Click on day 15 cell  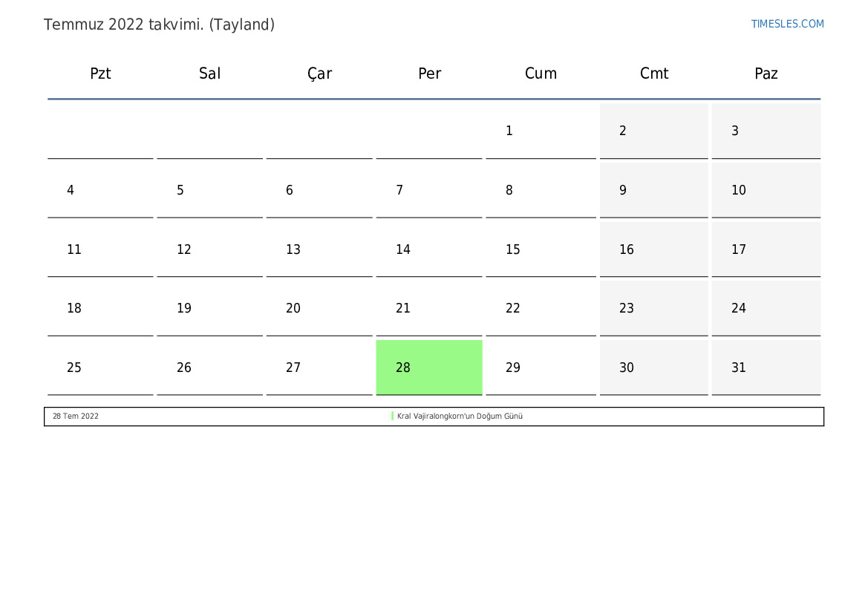pos(541,249)
